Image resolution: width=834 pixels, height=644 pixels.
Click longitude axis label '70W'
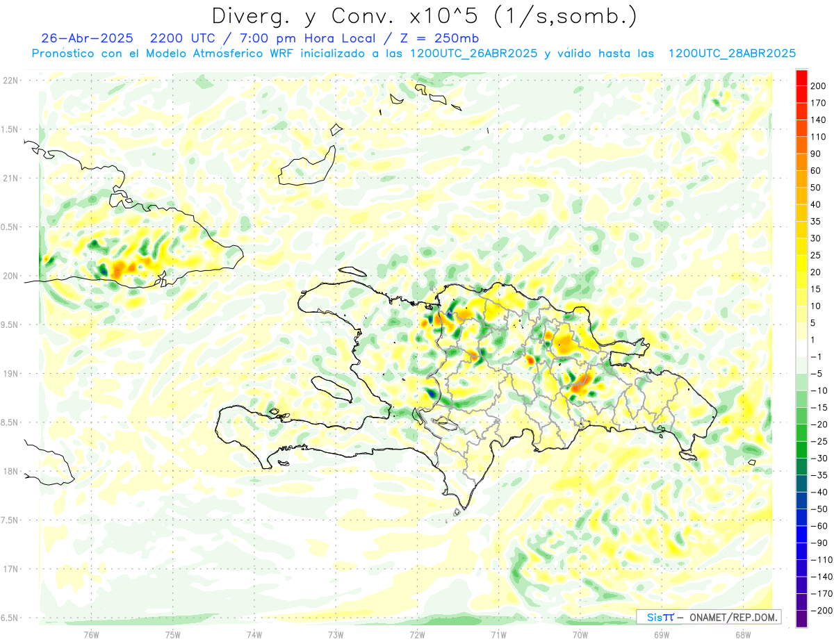[580, 634]
